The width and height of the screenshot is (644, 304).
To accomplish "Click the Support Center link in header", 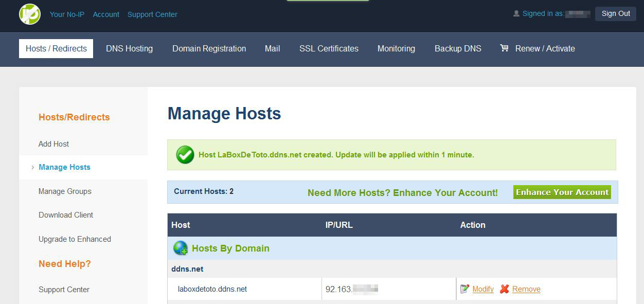I will point(152,14).
